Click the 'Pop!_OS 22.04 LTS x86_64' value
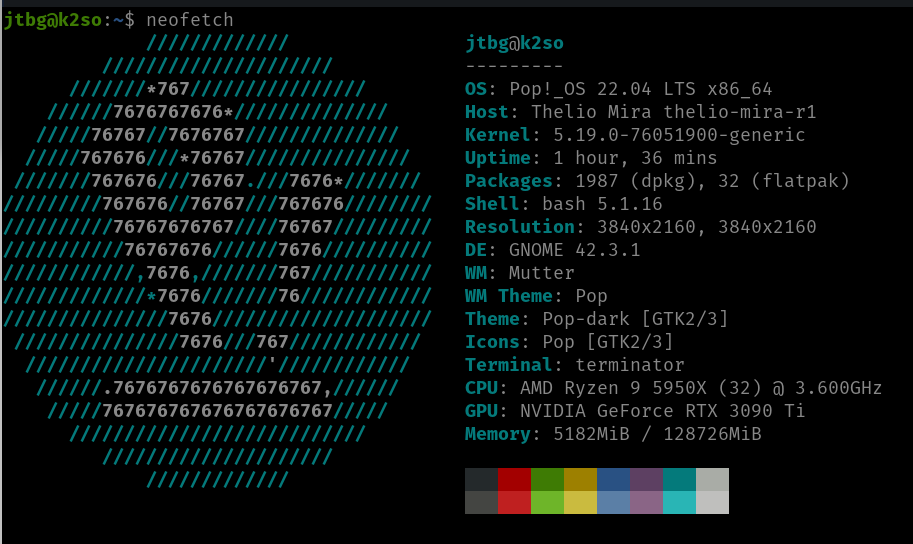Image resolution: width=913 pixels, height=544 pixels. [x=640, y=89]
